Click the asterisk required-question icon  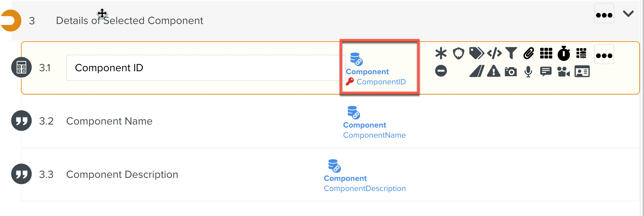click(441, 53)
